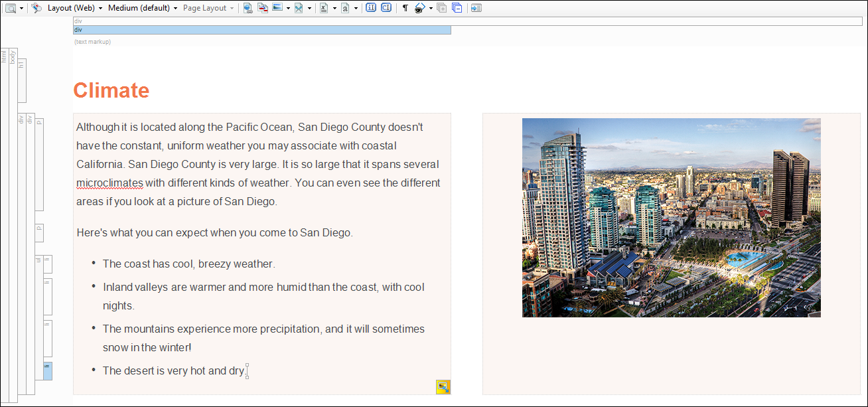Toggle the [C] conditional indicators button
868x407 pixels.
[386, 8]
